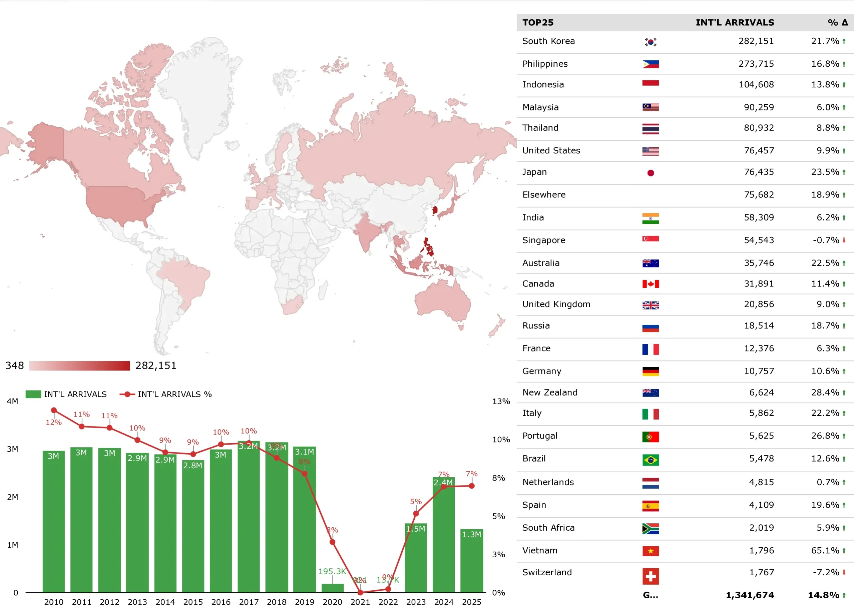Click the Portugal flag icon

tap(650, 437)
